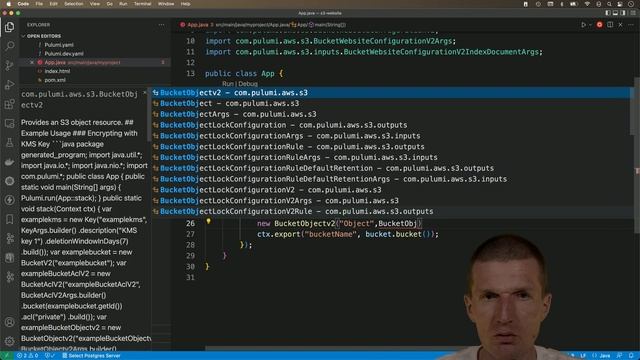
Task: Choose BucketObject - com.pulumi.aws.s3 suggestion
Action: click(391, 104)
